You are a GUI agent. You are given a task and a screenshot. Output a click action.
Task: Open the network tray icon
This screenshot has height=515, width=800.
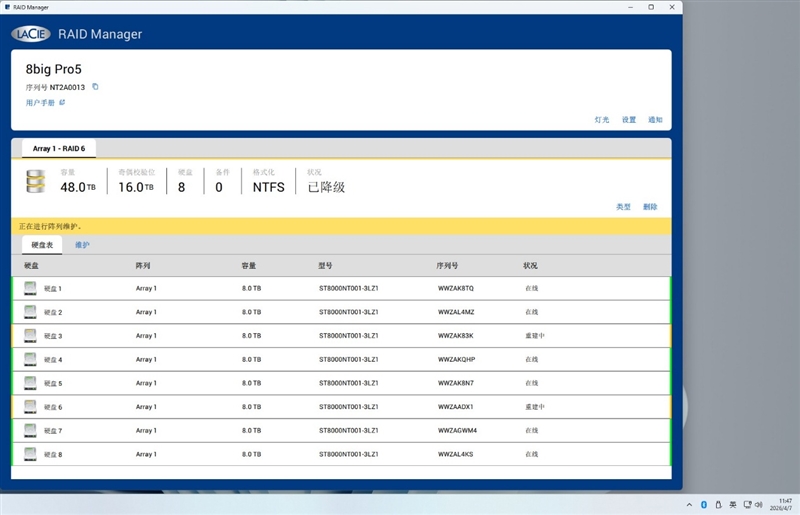point(747,505)
